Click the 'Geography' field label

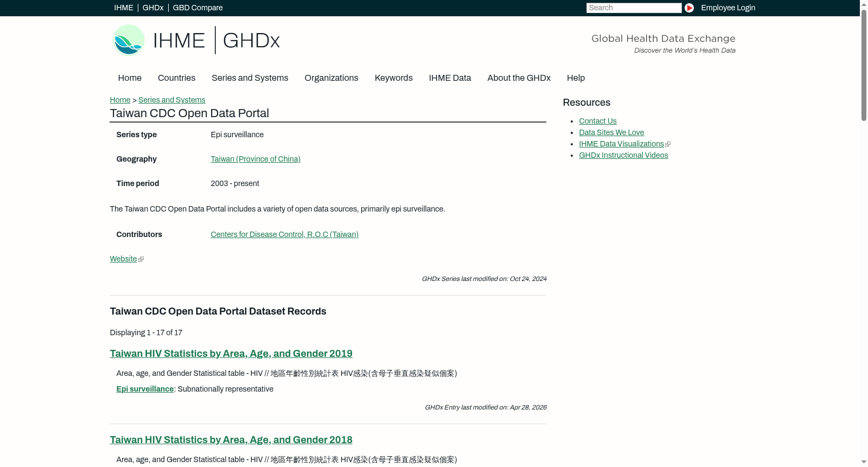point(136,159)
